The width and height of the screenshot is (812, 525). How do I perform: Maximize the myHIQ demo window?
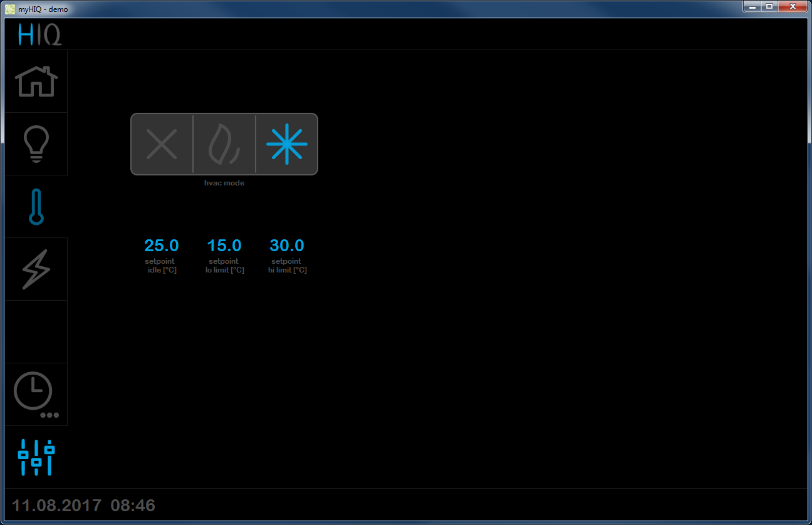tap(769, 7)
